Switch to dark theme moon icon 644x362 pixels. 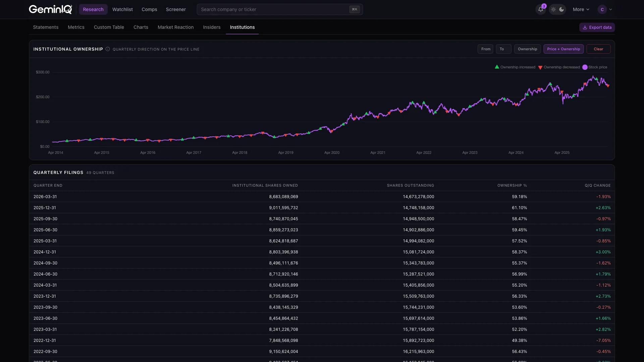click(x=561, y=9)
